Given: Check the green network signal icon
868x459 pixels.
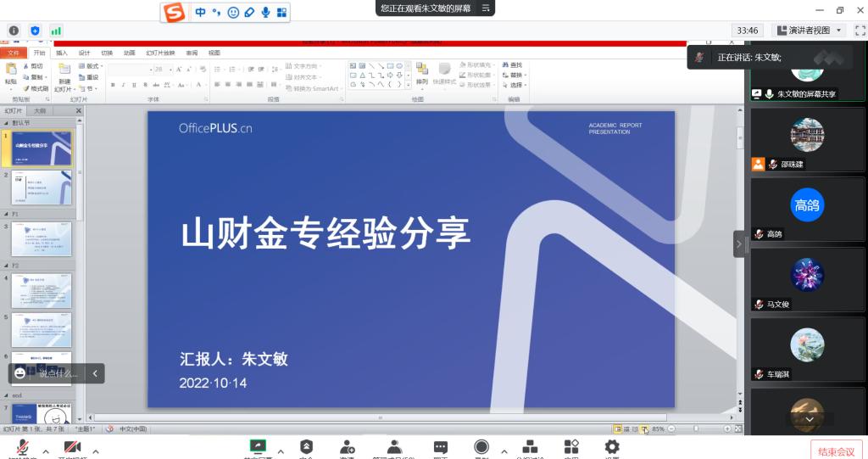Looking at the screenshot, I should tap(57, 31).
